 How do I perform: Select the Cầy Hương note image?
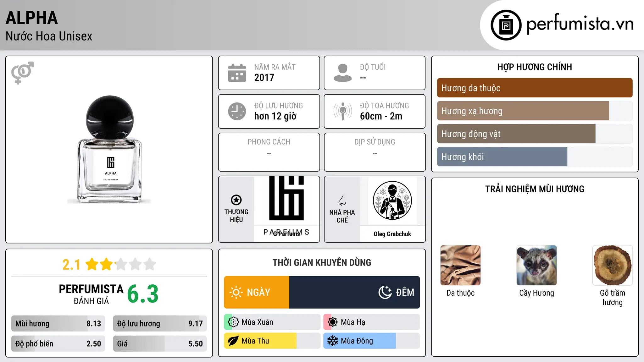coord(536,265)
